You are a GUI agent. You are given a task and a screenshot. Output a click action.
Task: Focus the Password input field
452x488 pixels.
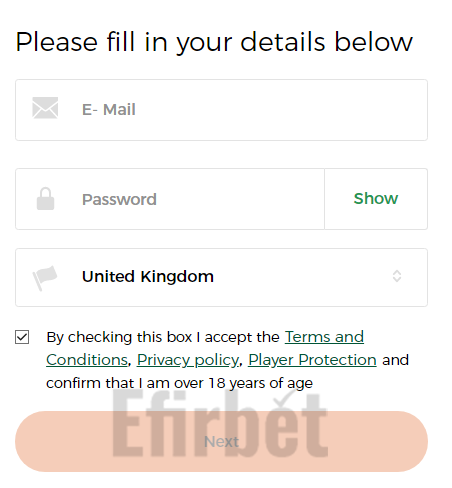click(x=170, y=199)
